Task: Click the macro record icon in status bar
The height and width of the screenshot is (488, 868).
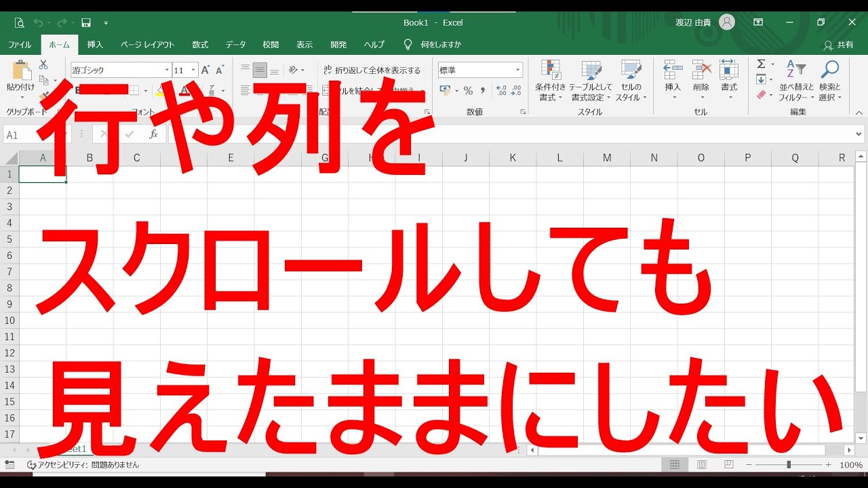Action: coord(9,465)
